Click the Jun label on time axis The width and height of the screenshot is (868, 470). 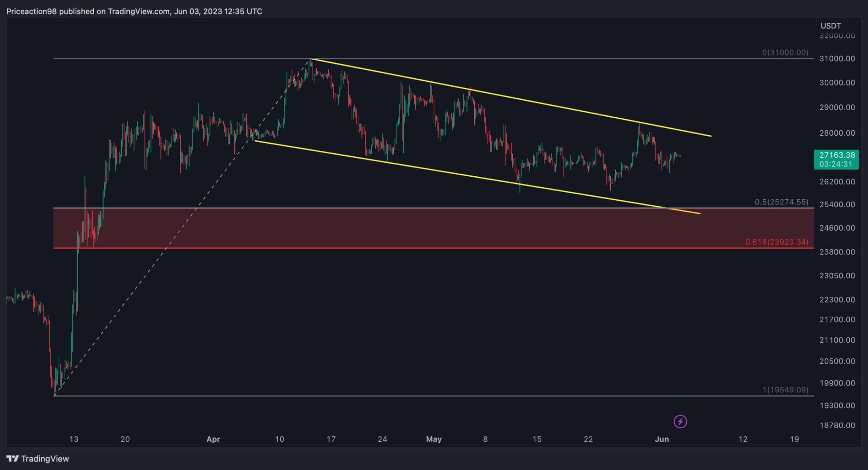tap(662, 439)
